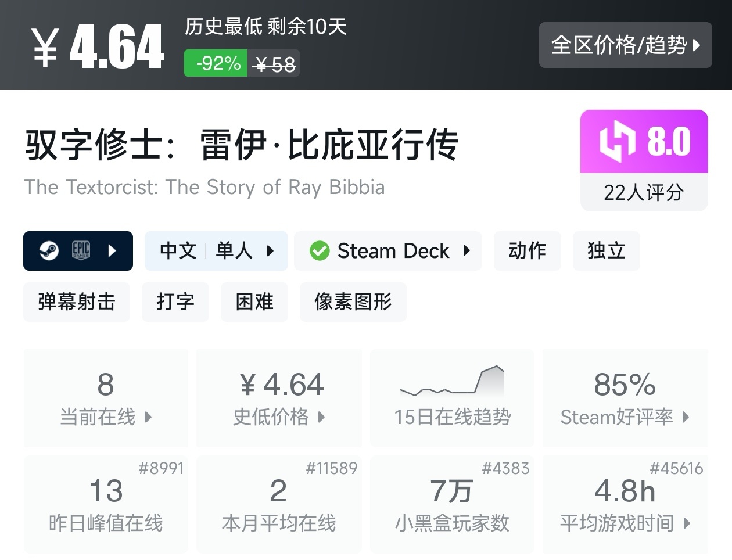Open the 打字 tag

click(x=175, y=302)
